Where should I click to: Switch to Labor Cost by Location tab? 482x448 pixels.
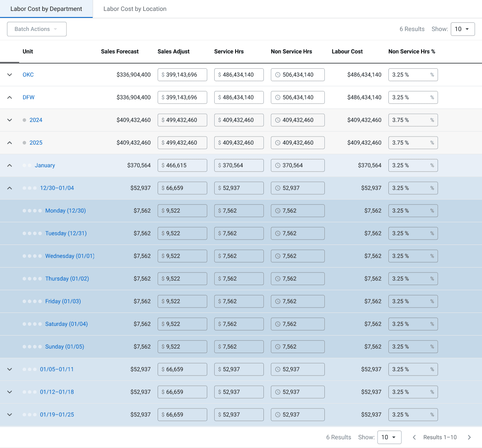[135, 9]
